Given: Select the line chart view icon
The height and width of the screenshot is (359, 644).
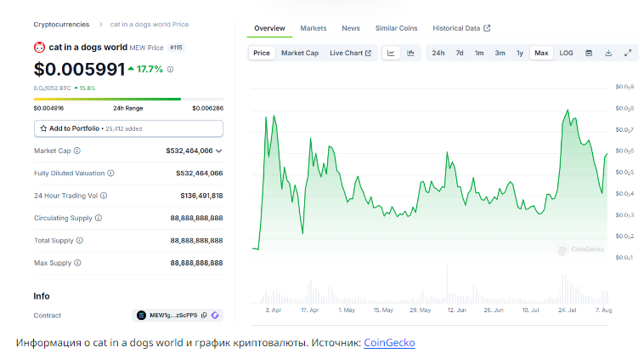Looking at the screenshot, I should click(x=391, y=53).
